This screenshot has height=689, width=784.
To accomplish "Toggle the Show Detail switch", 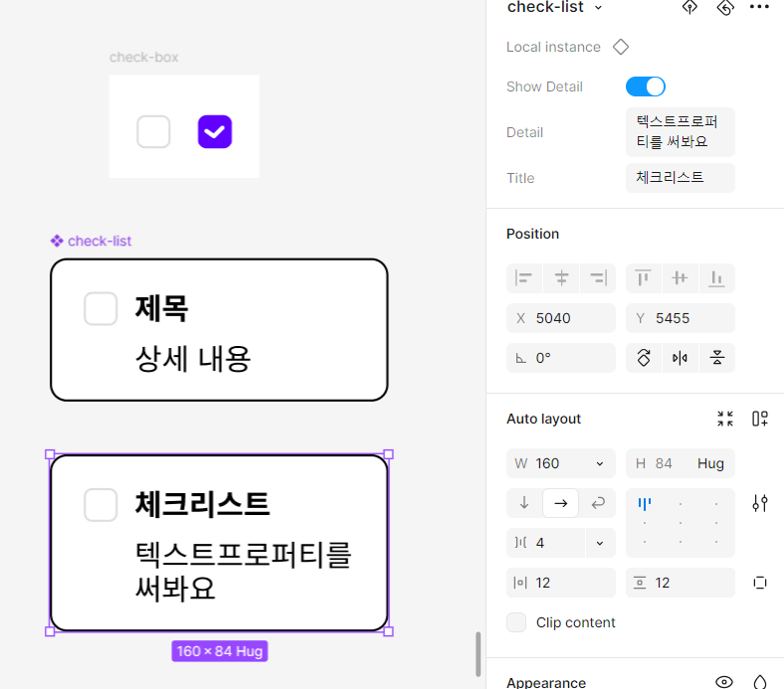I will point(645,86).
